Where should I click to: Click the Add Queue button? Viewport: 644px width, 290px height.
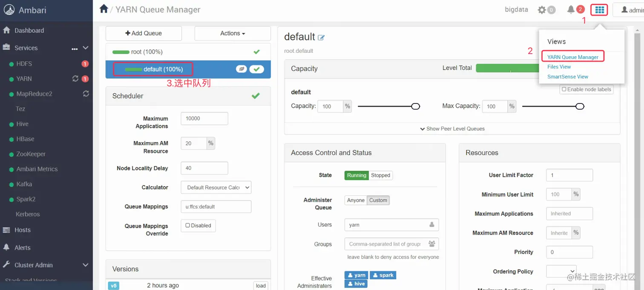[144, 33]
